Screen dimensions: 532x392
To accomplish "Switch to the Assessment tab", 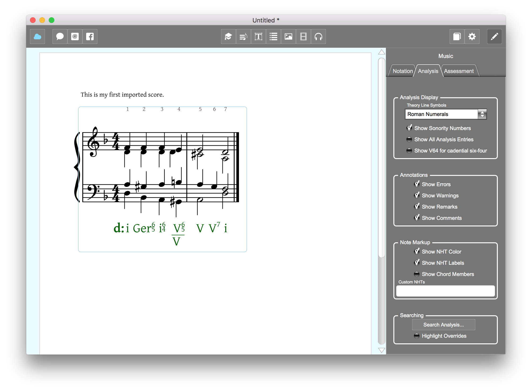I will click(459, 71).
